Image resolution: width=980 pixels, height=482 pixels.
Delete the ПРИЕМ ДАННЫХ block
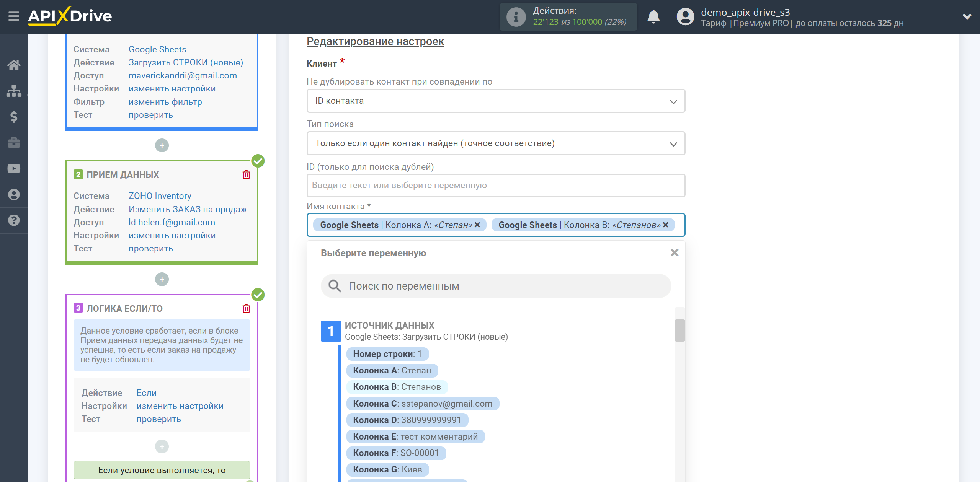coord(246,175)
